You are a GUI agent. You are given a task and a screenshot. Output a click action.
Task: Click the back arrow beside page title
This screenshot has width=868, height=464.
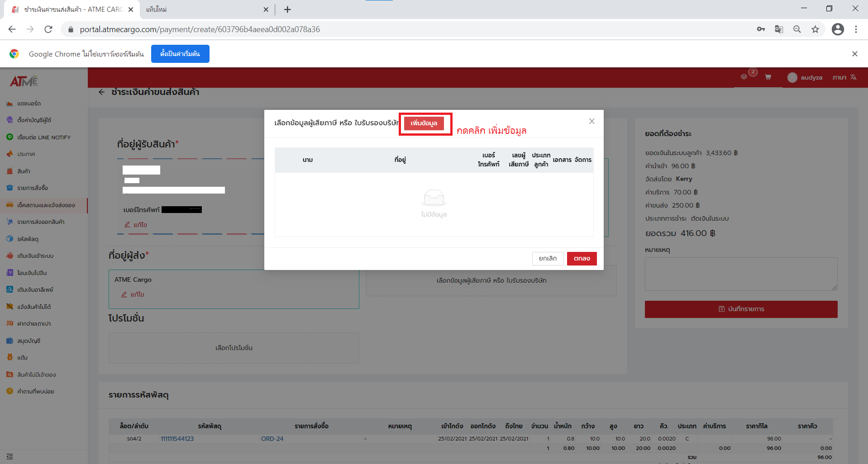pyautogui.click(x=102, y=92)
